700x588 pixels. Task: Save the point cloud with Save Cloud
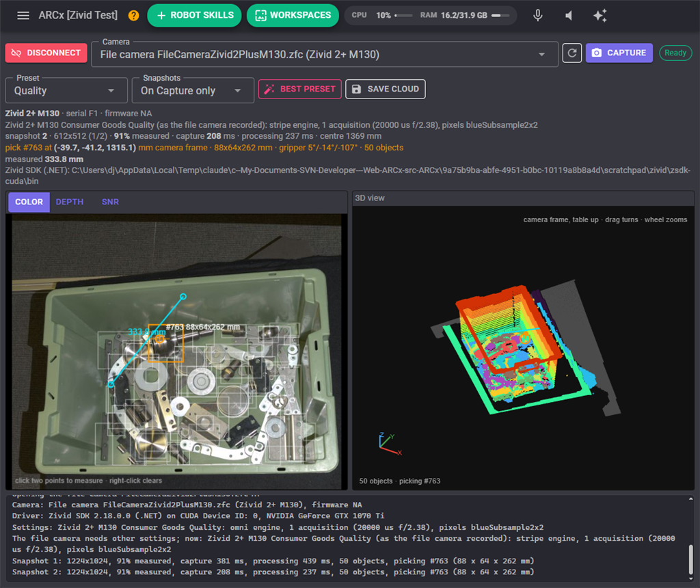click(x=386, y=89)
